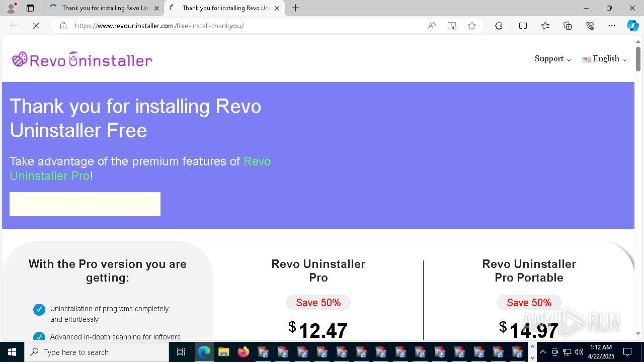Open the Edge profile icon
The height and width of the screenshot is (362, 644).
click(11, 8)
